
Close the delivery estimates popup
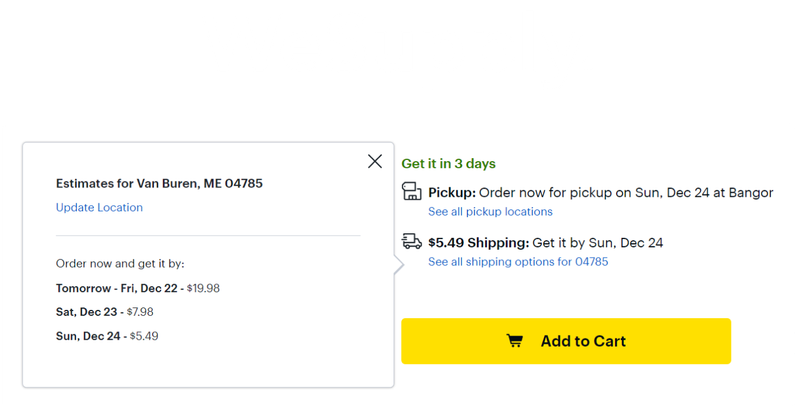pyautogui.click(x=375, y=161)
